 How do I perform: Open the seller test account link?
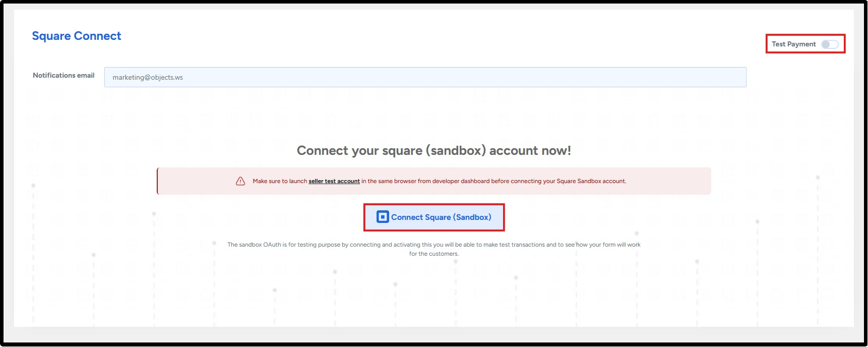334,181
